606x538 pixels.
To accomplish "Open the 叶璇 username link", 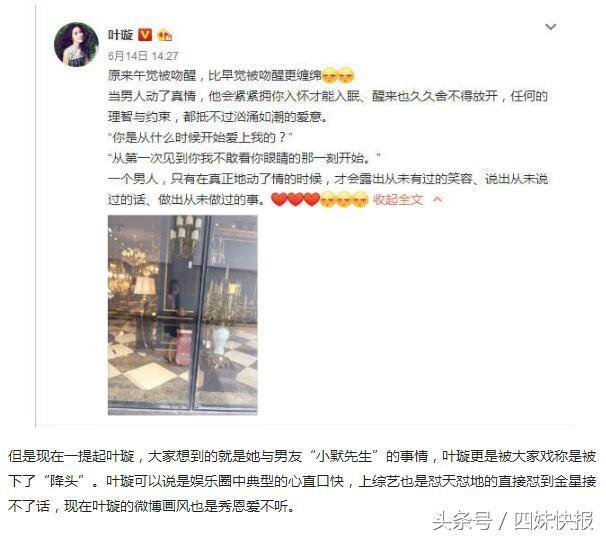I will pos(120,35).
